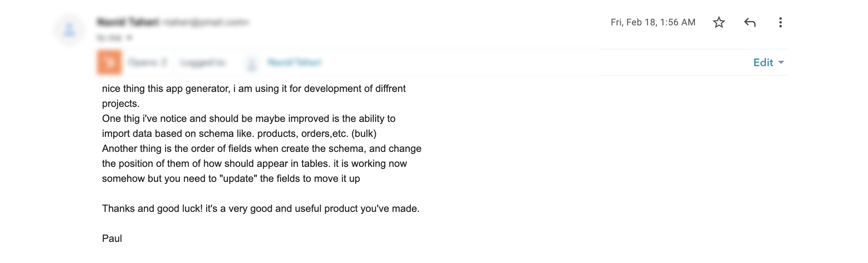Screen dimensions: 868x263
Task: Click the "to me" recipient text
Action: point(109,38)
